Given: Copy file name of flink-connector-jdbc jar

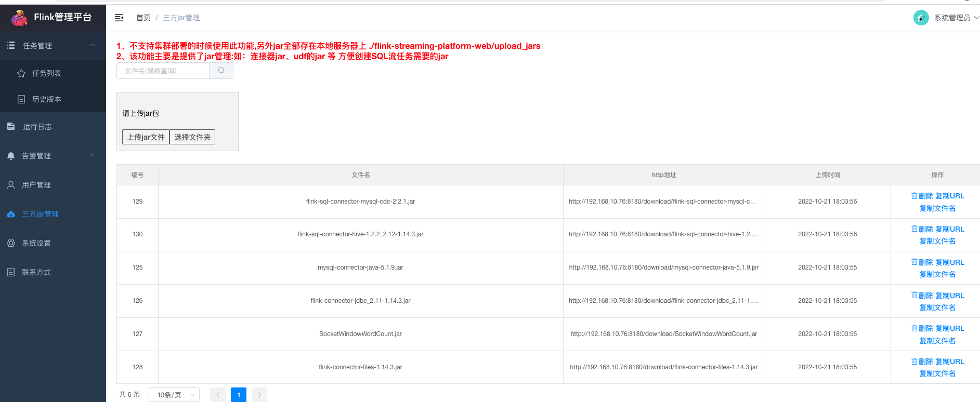Looking at the screenshot, I should click(937, 307).
